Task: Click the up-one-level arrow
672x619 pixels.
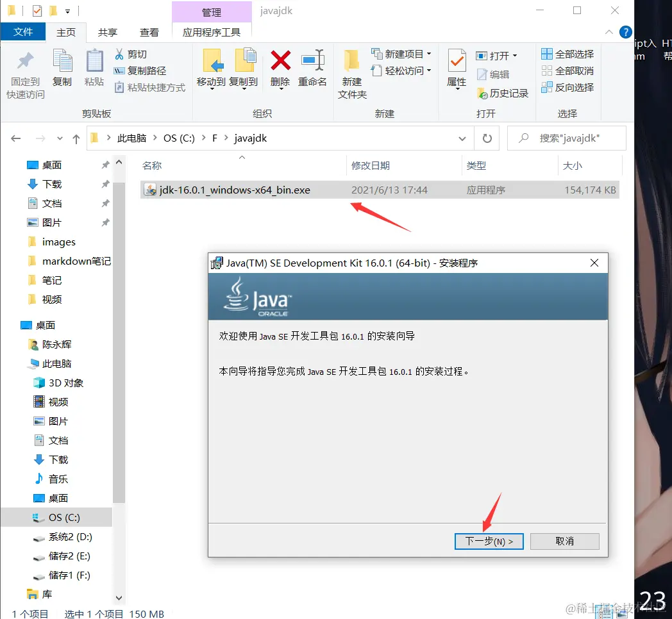Action: point(76,139)
